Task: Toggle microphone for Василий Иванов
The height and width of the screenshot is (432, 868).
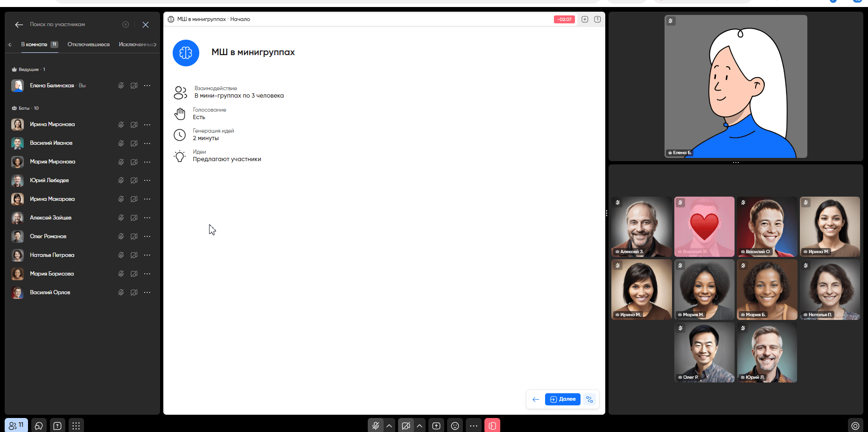Action: 121,143
